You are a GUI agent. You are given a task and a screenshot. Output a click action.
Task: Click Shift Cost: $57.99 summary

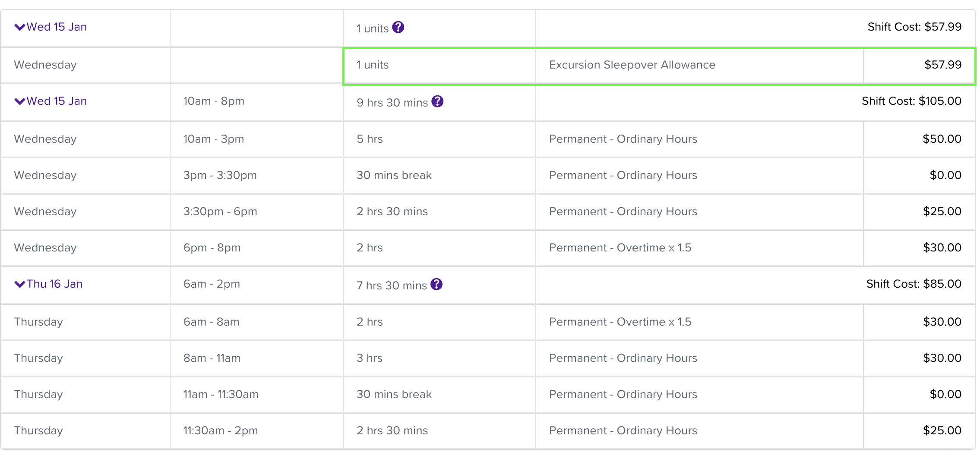[x=914, y=27]
